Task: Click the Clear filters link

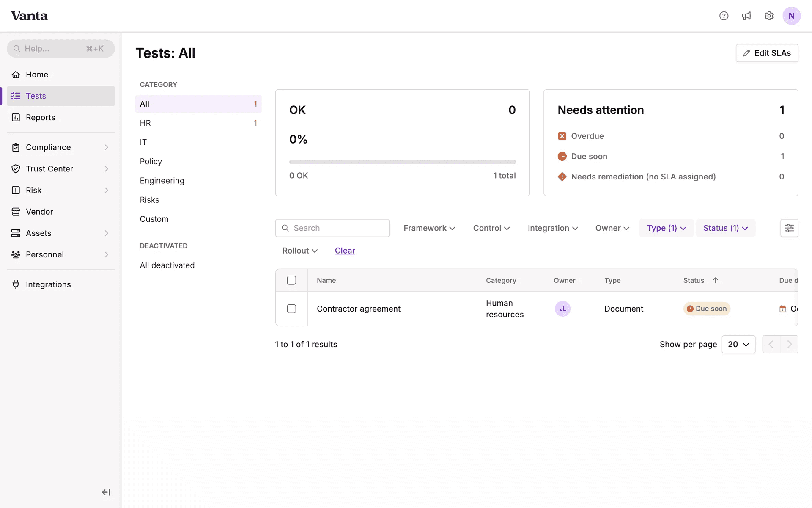Action: (x=345, y=251)
